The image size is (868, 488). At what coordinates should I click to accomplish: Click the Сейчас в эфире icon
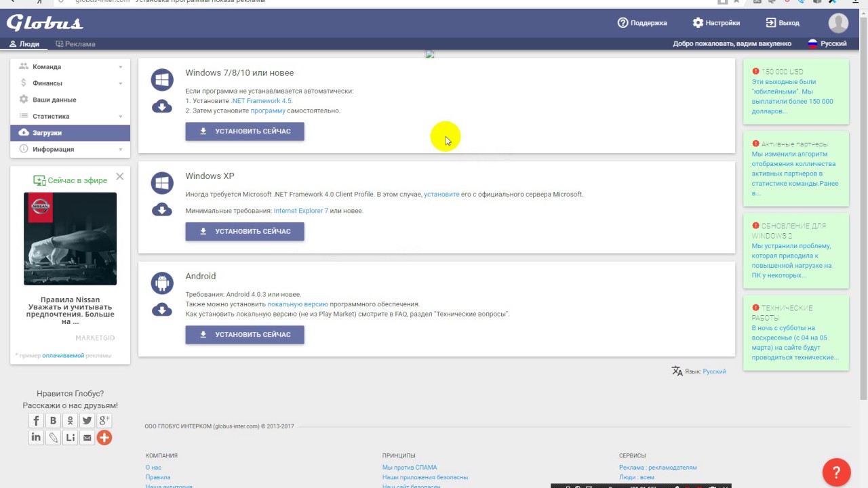coord(39,180)
